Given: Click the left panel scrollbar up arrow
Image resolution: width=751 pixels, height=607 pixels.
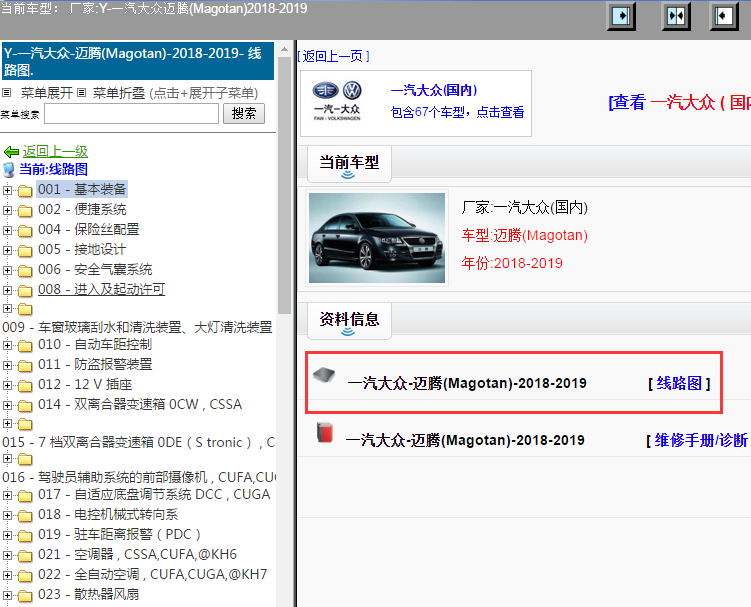Looking at the screenshot, I should pyautogui.click(x=284, y=49).
